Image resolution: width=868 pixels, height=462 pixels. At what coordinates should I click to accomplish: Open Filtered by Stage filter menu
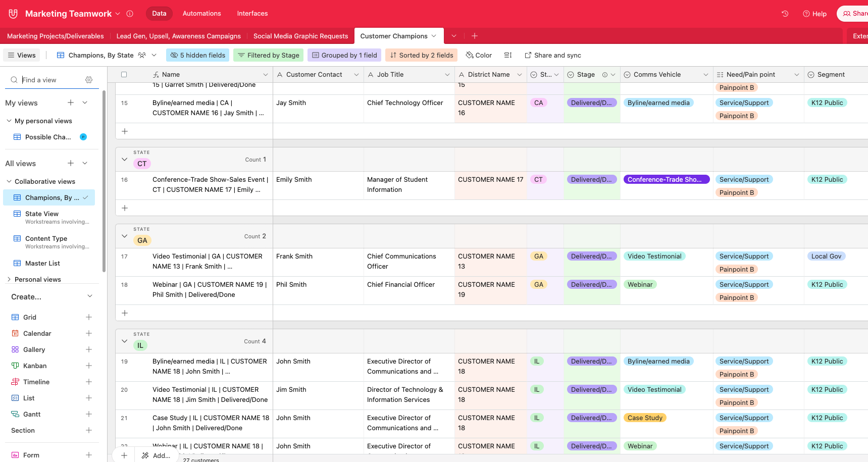click(x=268, y=55)
